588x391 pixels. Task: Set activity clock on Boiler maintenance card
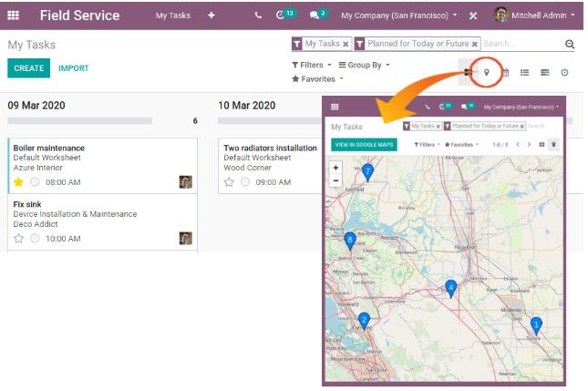click(35, 182)
